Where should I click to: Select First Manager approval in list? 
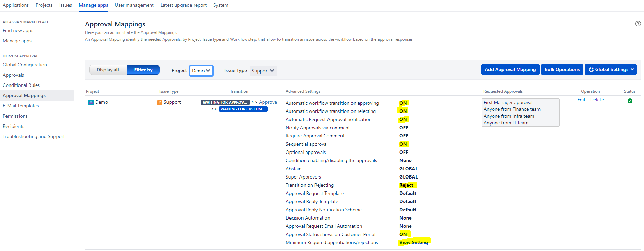coord(508,102)
